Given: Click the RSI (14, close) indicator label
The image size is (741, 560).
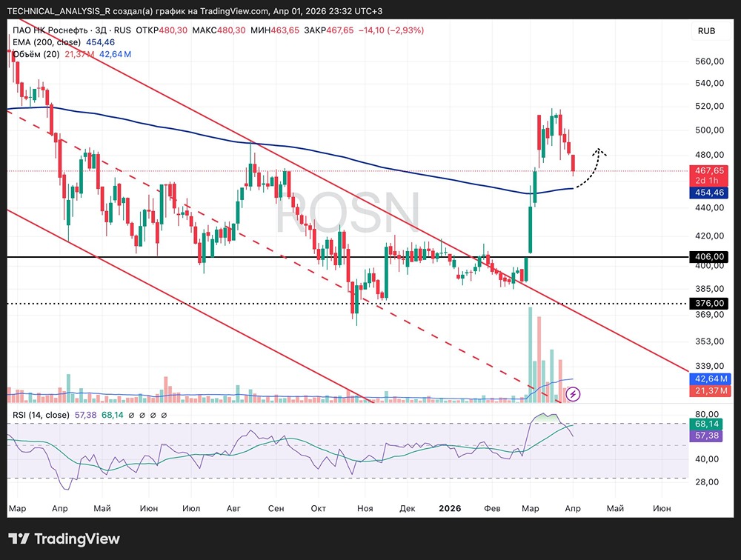Looking at the screenshot, I should tap(41, 415).
